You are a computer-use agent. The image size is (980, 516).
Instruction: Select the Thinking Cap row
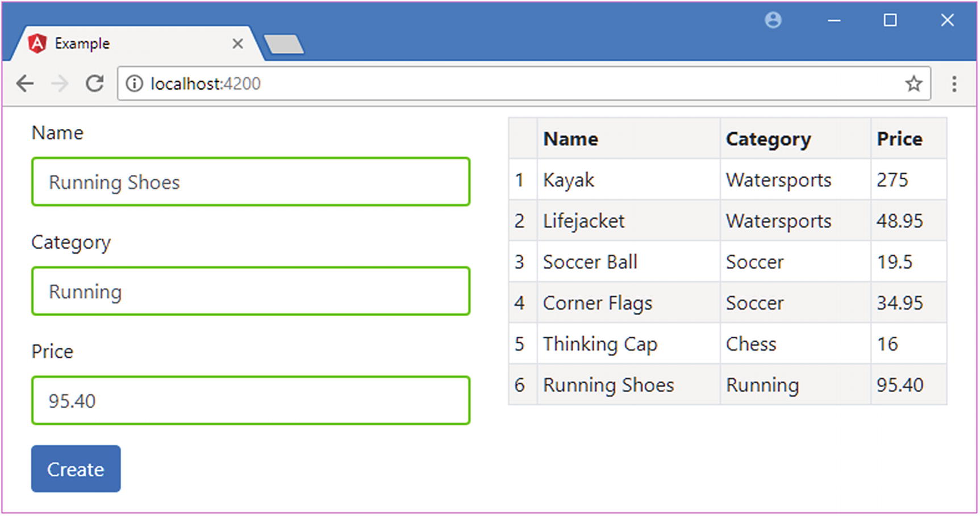pyautogui.click(x=727, y=344)
